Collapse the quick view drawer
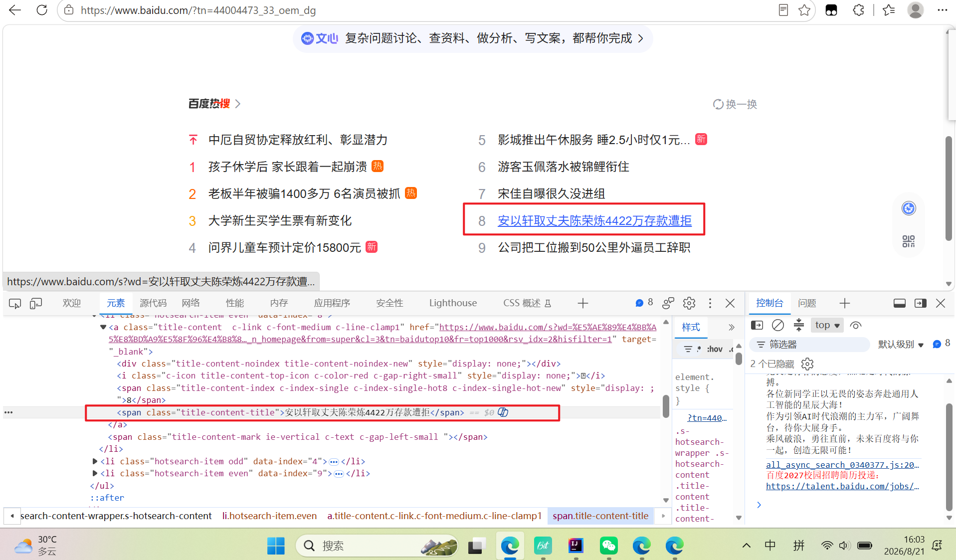956x560 pixels. click(900, 303)
